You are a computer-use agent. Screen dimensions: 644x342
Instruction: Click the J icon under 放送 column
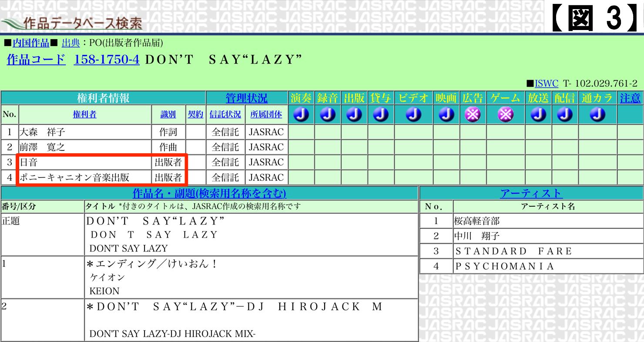(538, 114)
